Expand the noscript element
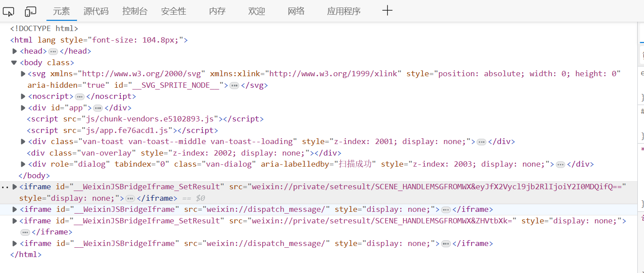Viewport: 644px width, 273px height. click(22, 96)
